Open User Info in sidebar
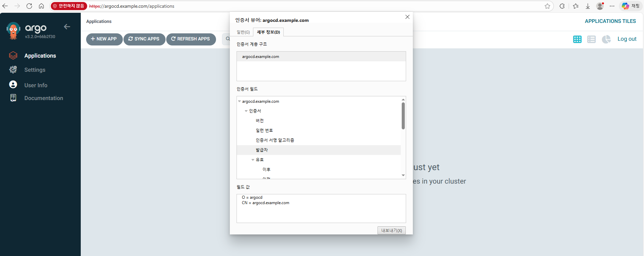 coord(36,85)
